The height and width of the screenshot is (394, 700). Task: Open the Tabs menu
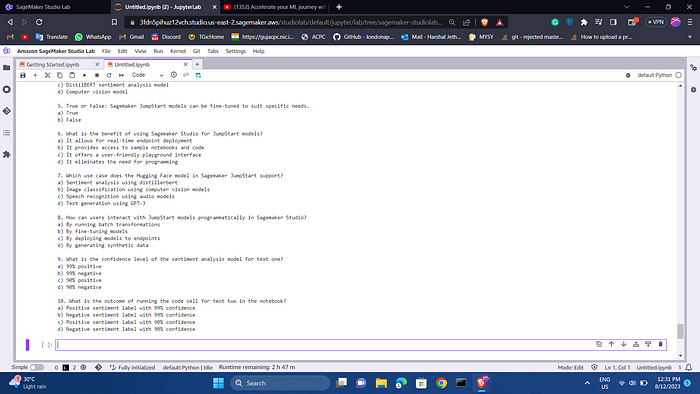(213, 51)
